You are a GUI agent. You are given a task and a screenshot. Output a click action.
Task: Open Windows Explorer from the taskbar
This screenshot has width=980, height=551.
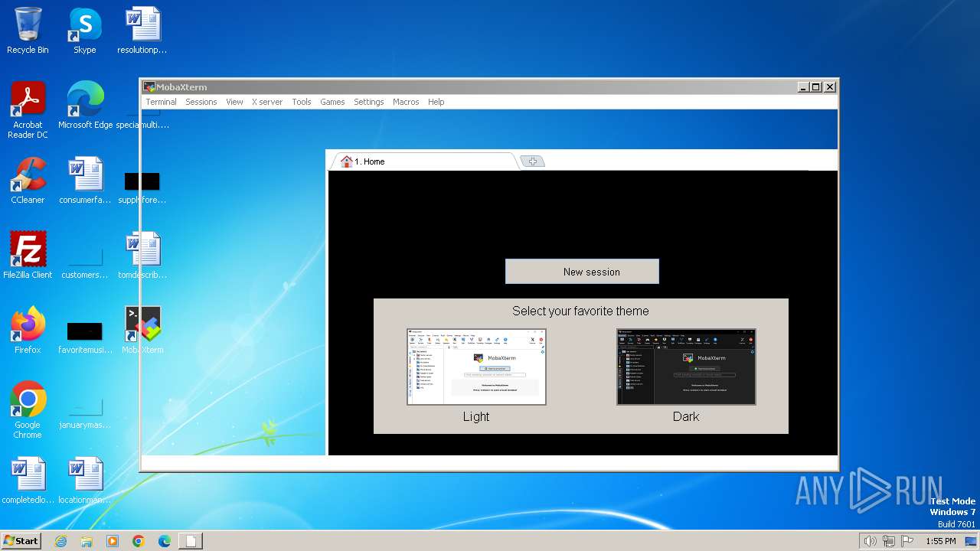(x=87, y=541)
